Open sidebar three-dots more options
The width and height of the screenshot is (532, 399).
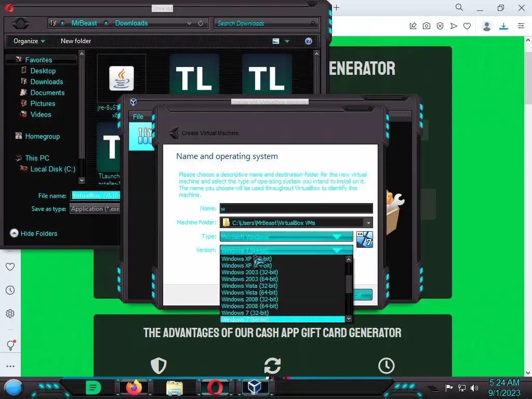[x=10, y=366]
